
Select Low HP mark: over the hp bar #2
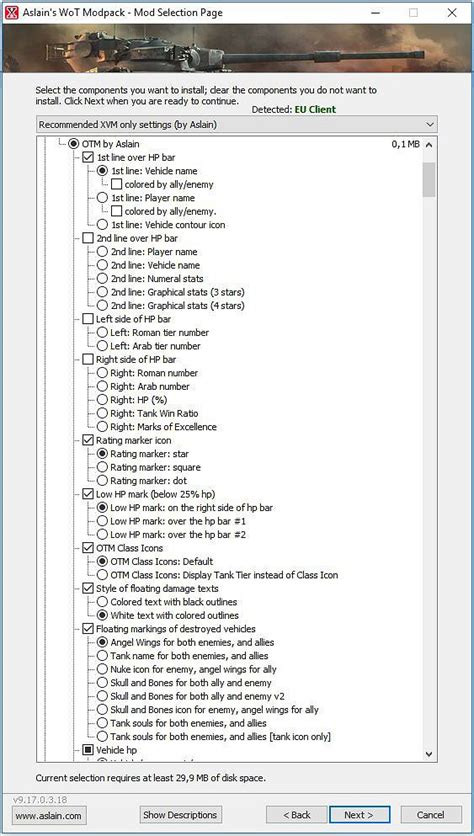click(x=102, y=535)
